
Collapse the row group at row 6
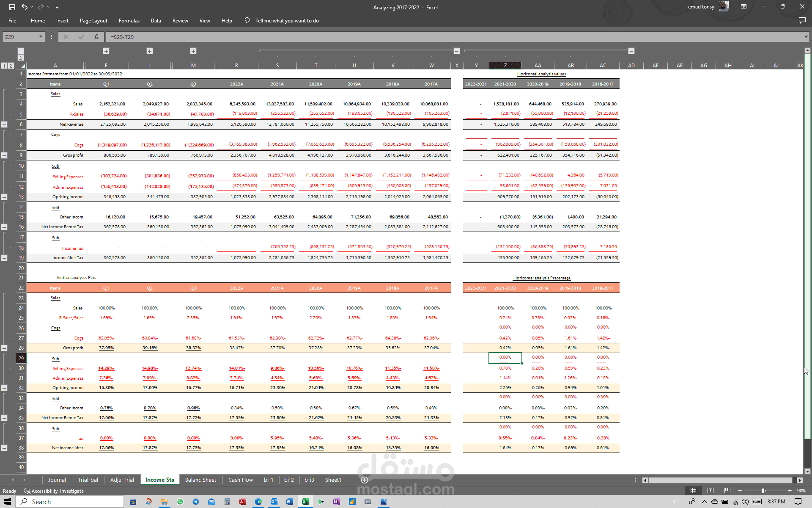tap(4, 124)
